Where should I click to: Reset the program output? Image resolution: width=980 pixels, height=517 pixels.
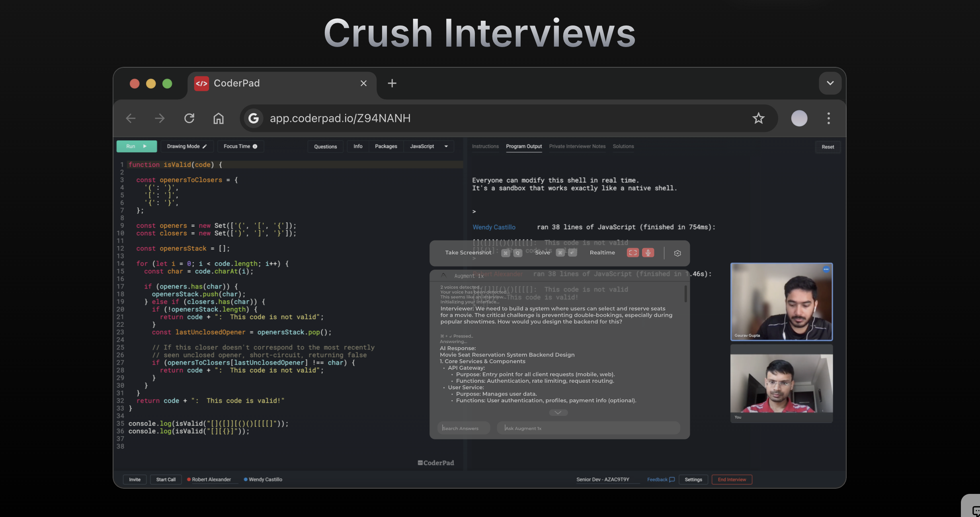point(828,147)
